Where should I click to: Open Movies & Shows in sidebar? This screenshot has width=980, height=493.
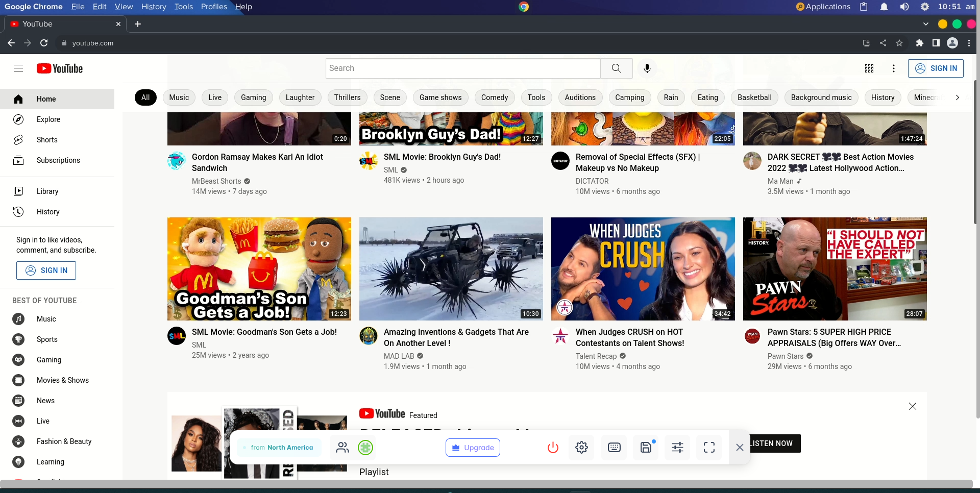click(57, 380)
